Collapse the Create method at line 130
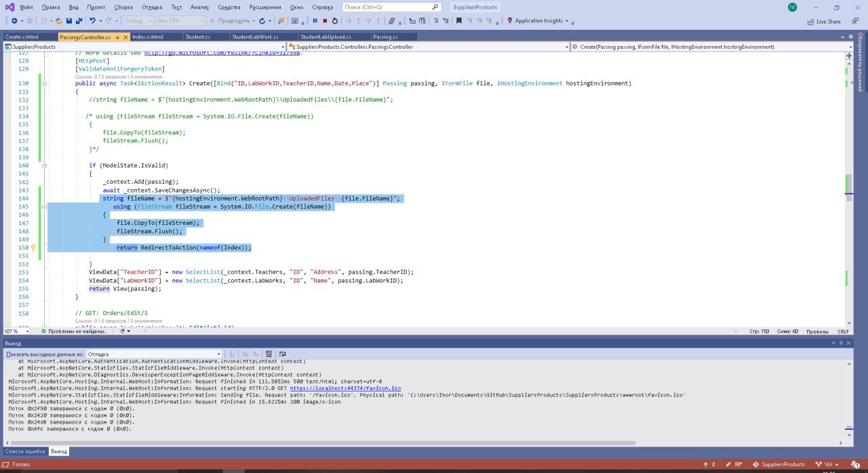The width and height of the screenshot is (868, 473). click(45, 83)
